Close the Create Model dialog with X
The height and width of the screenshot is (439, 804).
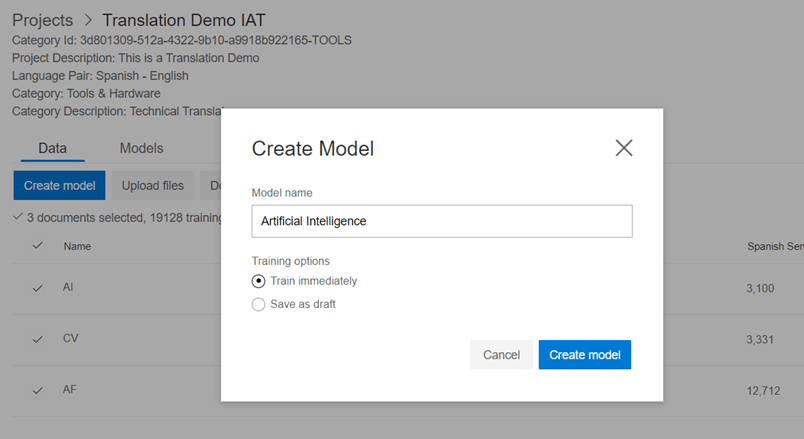coord(624,148)
